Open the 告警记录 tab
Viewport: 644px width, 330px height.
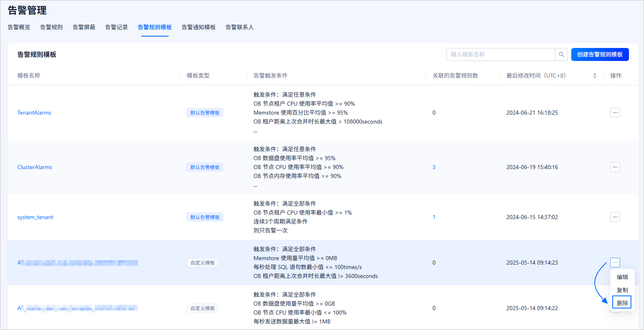(x=117, y=27)
